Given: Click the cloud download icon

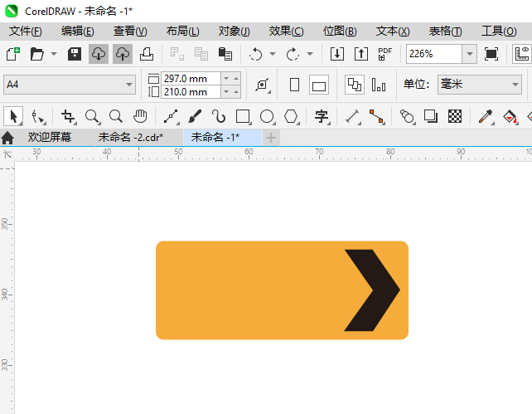Looking at the screenshot, I should (99, 54).
